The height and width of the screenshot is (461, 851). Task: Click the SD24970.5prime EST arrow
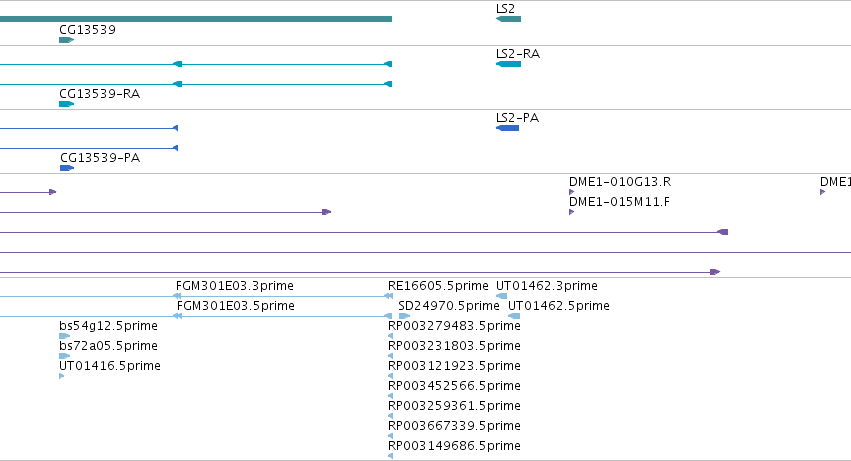pyautogui.click(x=404, y=316)
